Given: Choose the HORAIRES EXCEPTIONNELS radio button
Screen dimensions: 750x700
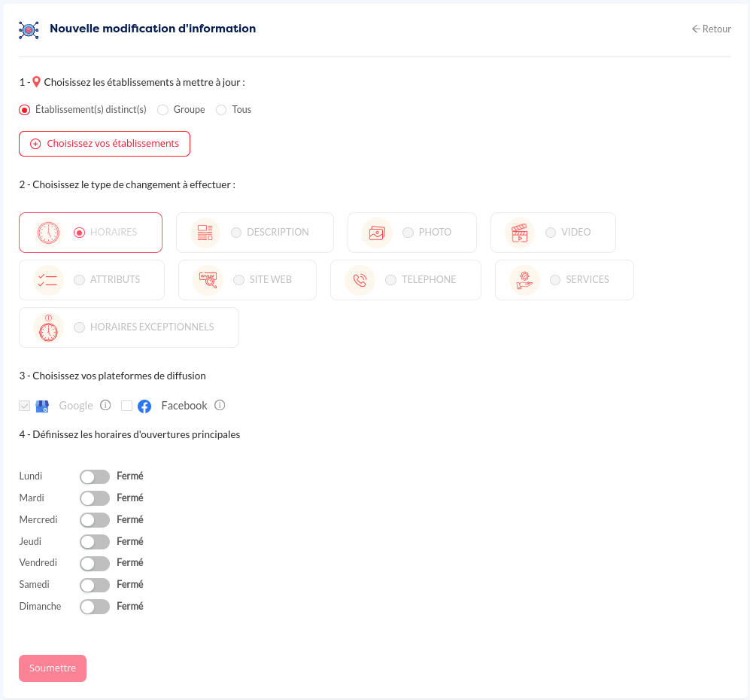Looking at the screenshot, I should coord(80,327).
